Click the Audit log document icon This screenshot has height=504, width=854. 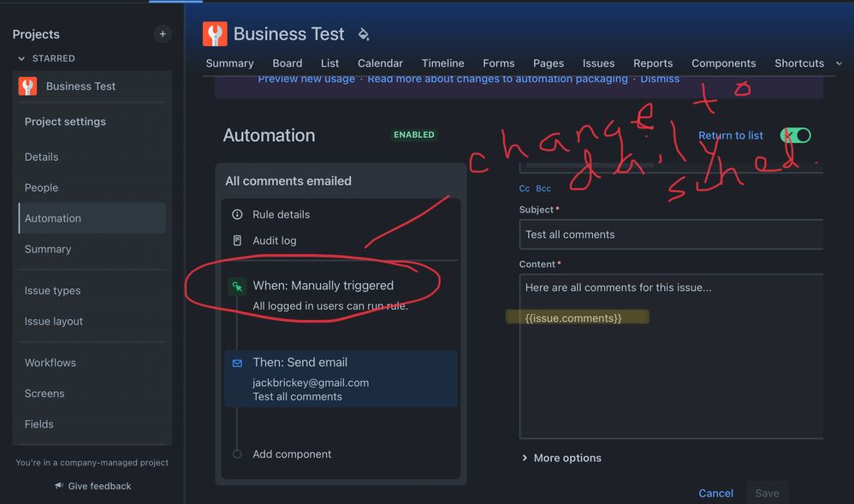click(x=237, y=240)
